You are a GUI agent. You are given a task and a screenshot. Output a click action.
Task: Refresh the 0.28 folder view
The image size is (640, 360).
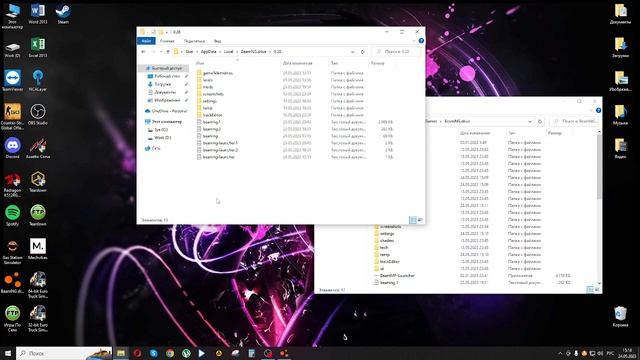click(362, 52)
